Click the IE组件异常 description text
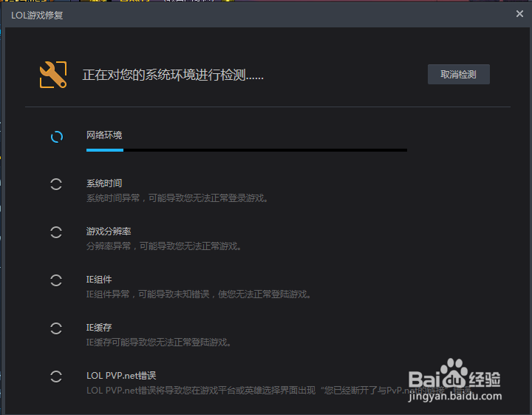 pos(199,294)
